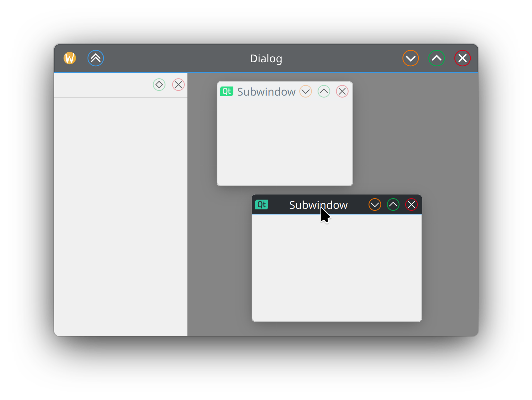
Task: Close the inactive light Subwindow
Action: pos(342,91)
